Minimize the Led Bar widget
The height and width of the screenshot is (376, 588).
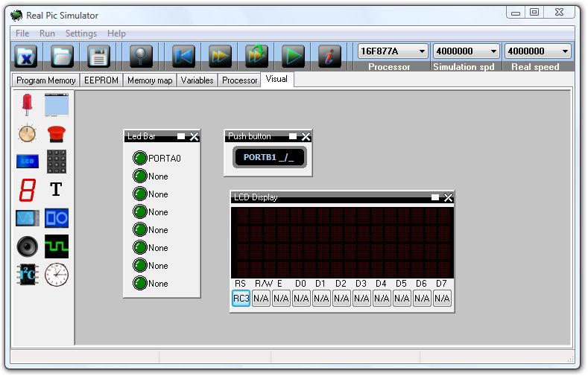(181, 136)
